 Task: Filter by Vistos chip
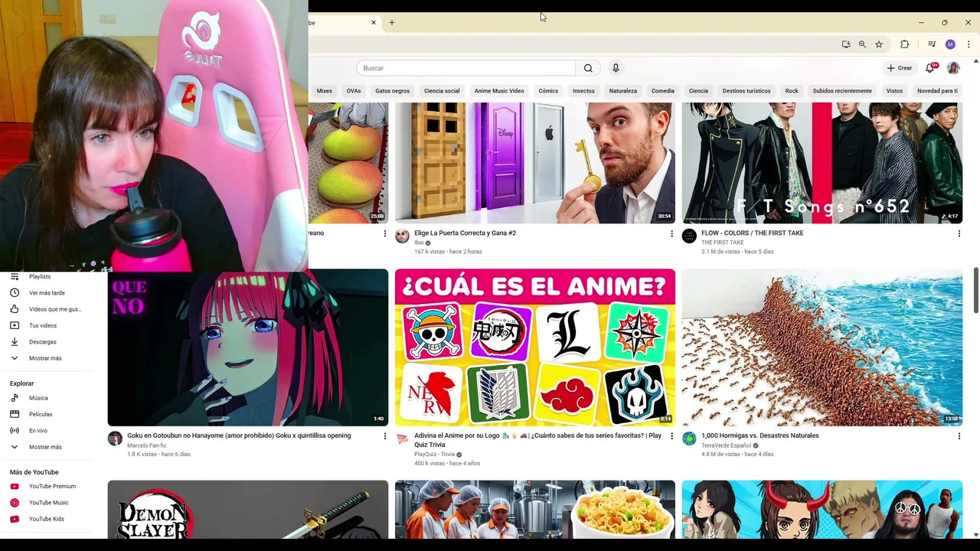894,91
